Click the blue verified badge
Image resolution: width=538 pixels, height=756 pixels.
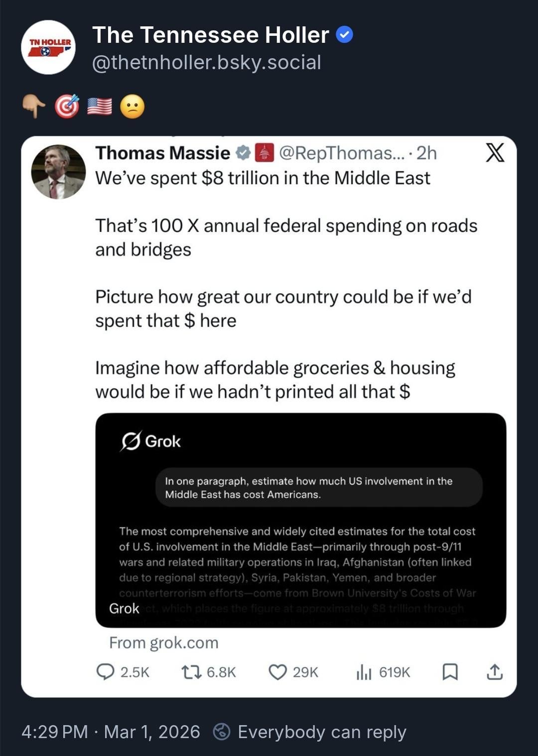click(x=345, y=34)
